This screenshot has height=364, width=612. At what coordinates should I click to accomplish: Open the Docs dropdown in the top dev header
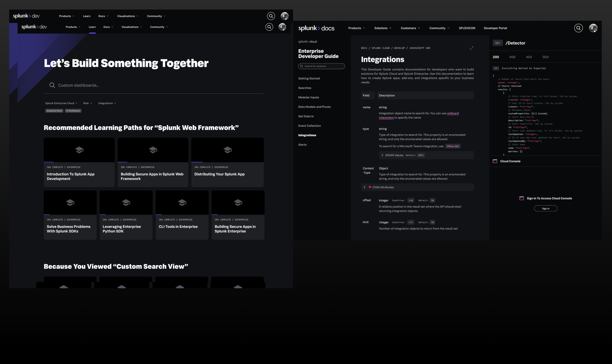103,16
